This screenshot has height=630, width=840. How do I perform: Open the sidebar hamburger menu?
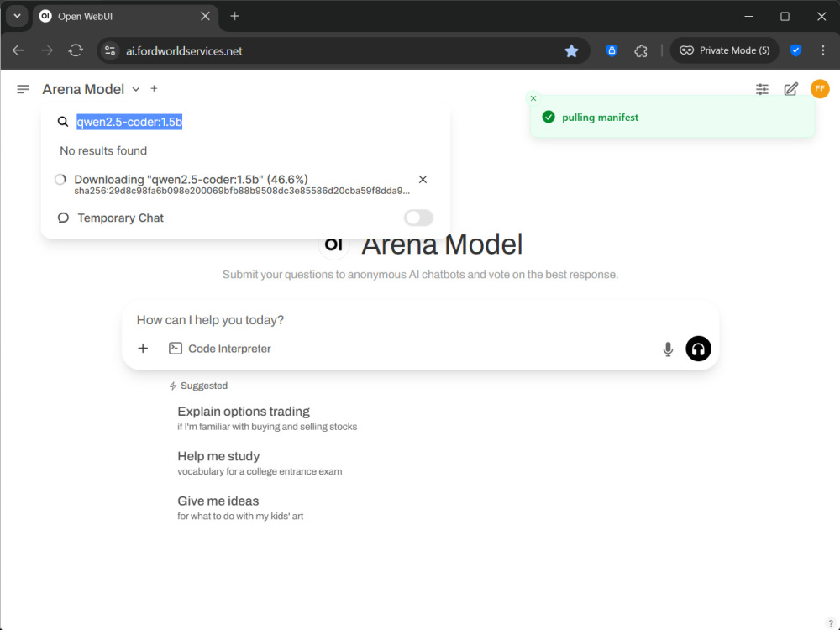(23, 89)
